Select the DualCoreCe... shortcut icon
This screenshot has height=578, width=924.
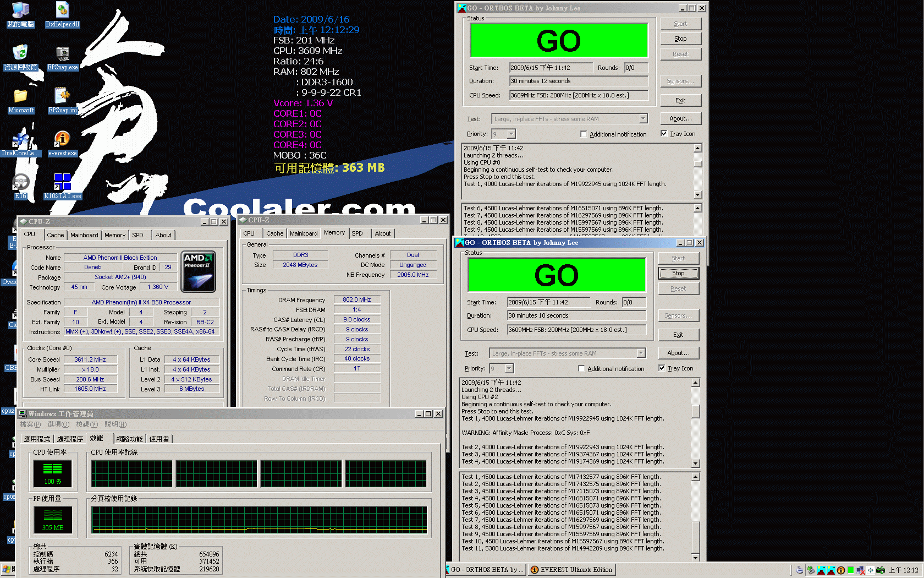tap(20, 144)
